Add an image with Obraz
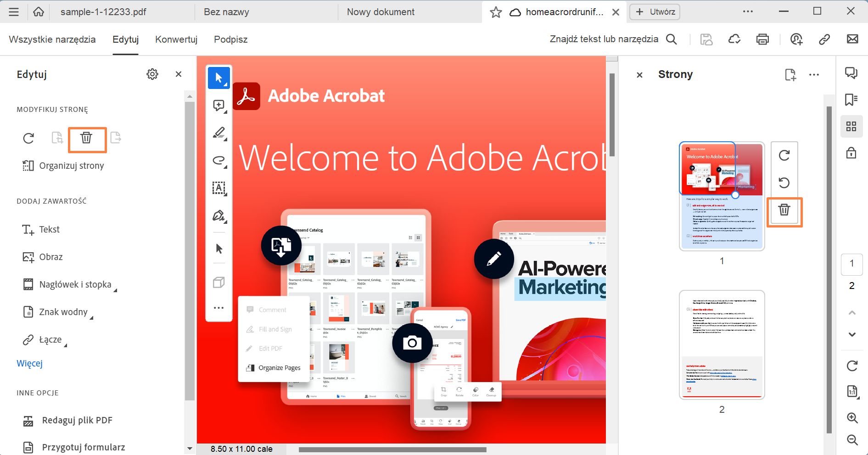 (x=43, y=257)
